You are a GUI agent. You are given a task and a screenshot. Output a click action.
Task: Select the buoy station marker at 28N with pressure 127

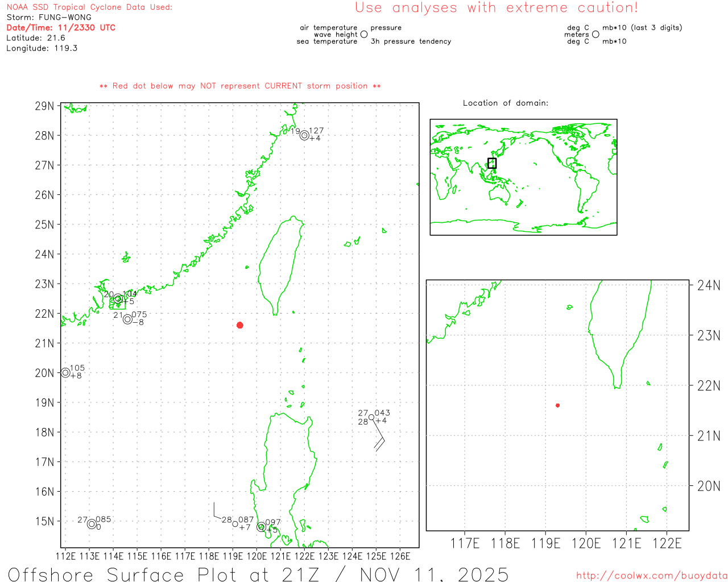(x=304, y=135)
